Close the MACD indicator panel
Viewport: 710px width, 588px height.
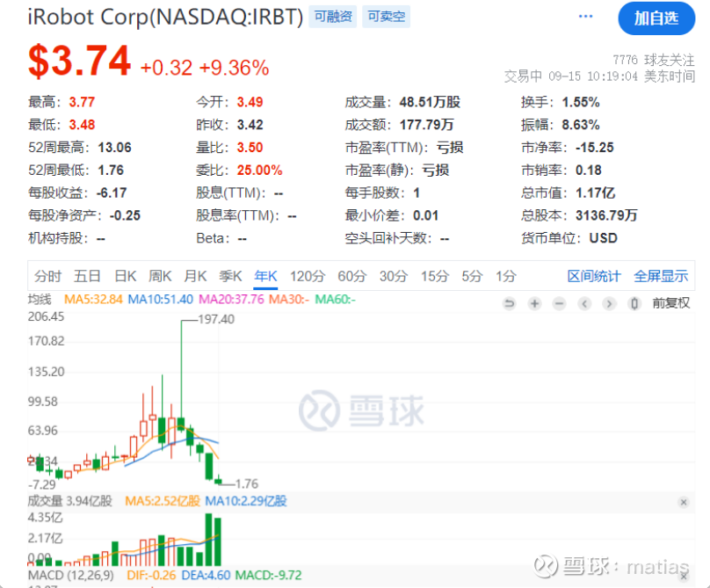pos(684,576)
